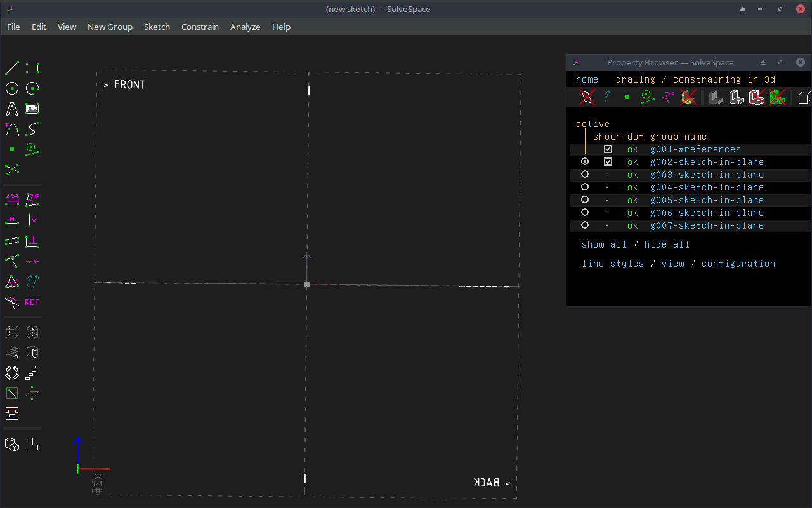The image size is (812, 508).
Task: Choose the Bezier cubic spline tool
Action: pyautogui.click(x=32, y=129)
